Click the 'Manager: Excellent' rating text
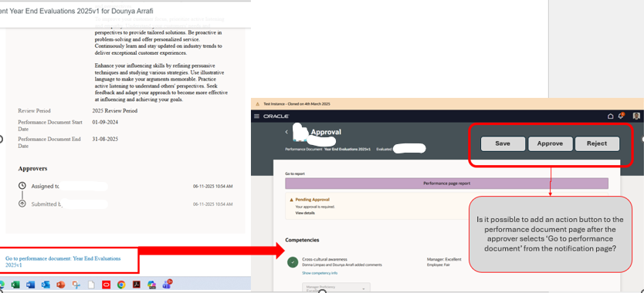The image size is (644, 293). pyautogui.click(x=444, y=259)
